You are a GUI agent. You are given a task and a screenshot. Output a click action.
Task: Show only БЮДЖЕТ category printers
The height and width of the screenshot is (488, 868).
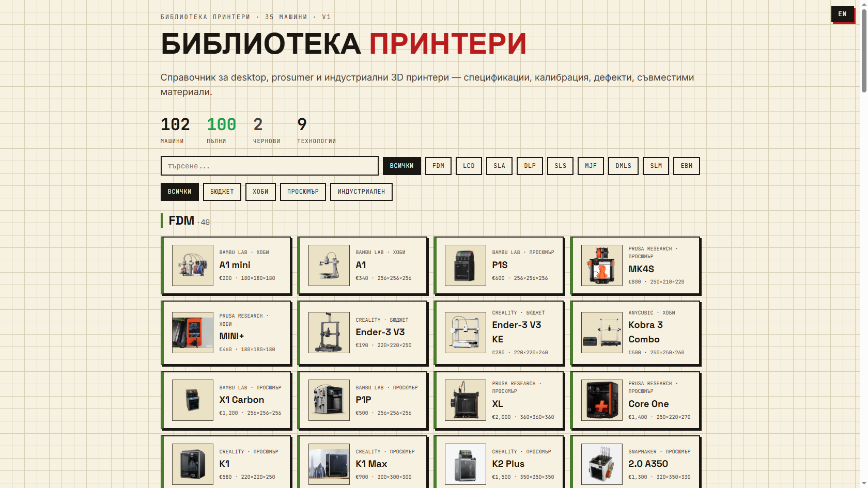click(222, 192)
